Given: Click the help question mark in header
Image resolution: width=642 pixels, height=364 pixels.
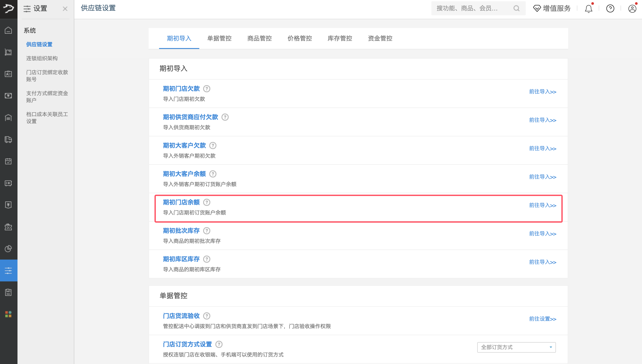Looking at the screenshot, I should tap(610, 9).
